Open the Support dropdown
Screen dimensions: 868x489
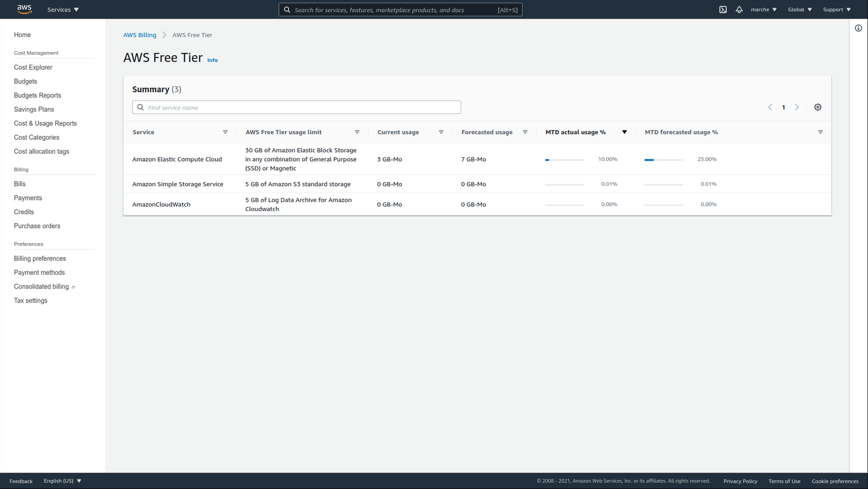click(837, 9)
